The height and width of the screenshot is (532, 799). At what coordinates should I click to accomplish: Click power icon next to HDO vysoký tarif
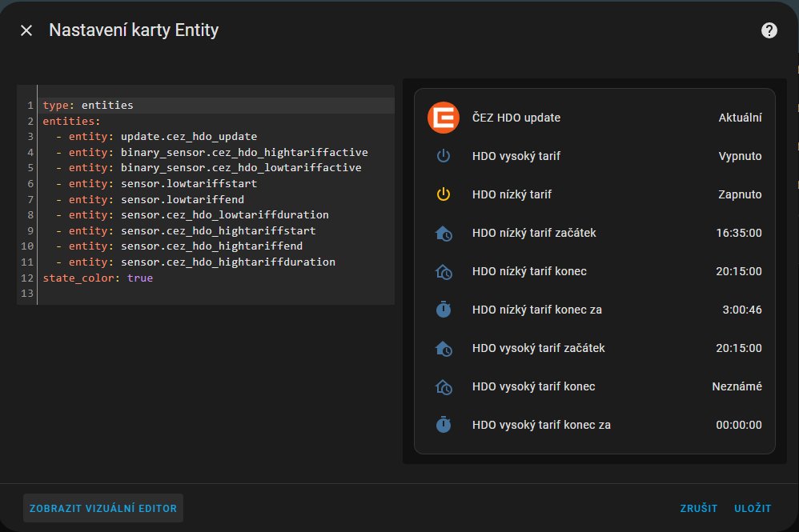444,156
